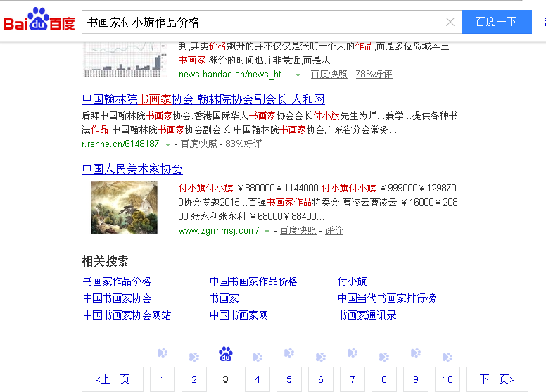Click the paw icon above page 4
546x392 pixels.
click(x=258, y=357)
